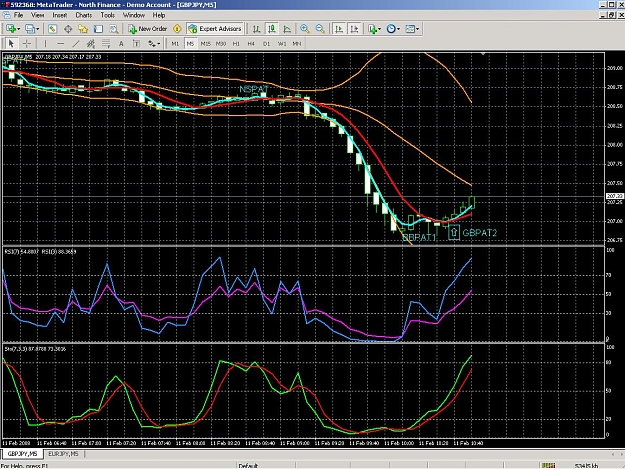Select the Crosshair tool
Viewport: 625px width, 469px height.
[x=27, y=43]
